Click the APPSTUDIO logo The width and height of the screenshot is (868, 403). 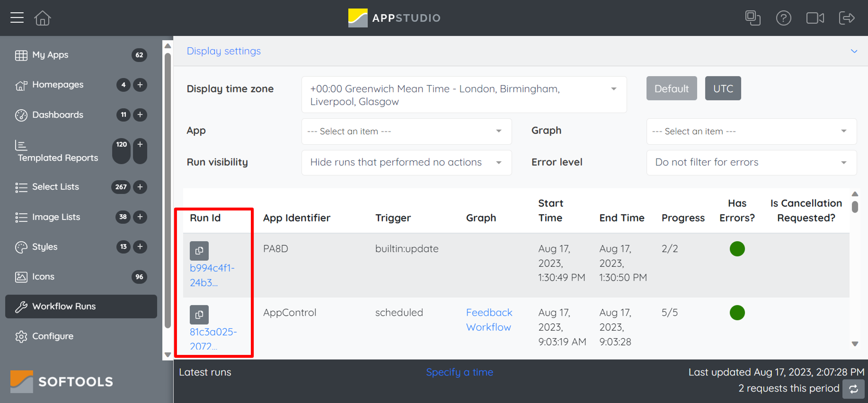pyautogui.click(x=394, y=18)
